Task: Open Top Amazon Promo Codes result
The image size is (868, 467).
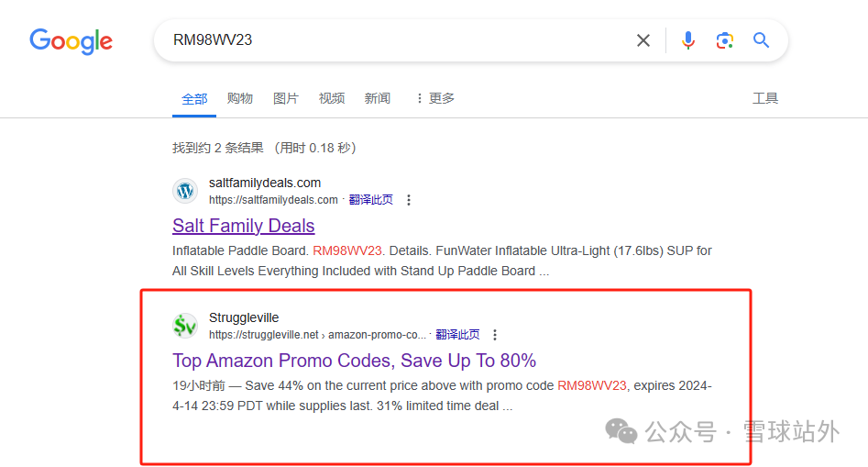Action: point(354,361)
